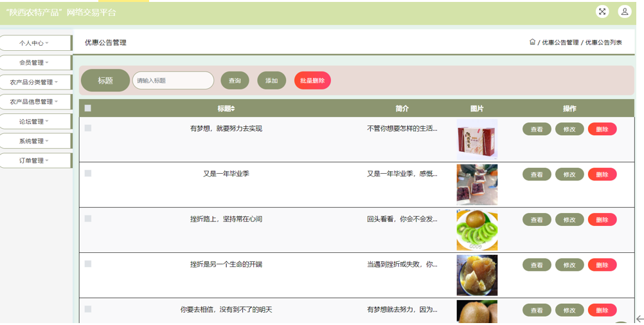The width and height of the screenshot is (644, 325).
Task: Expand the 论坛管理 menu
Action: coord(36,122)
